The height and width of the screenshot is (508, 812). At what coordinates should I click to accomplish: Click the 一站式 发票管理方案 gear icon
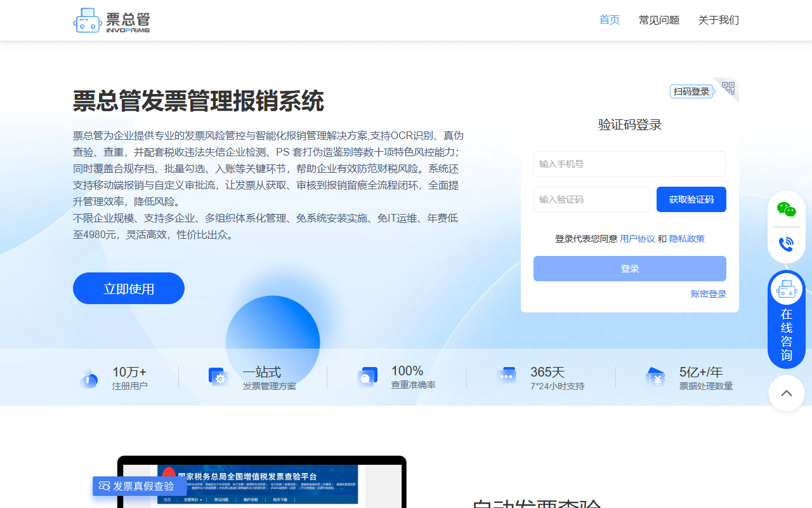pyautogui.click(x=218, y=377)
